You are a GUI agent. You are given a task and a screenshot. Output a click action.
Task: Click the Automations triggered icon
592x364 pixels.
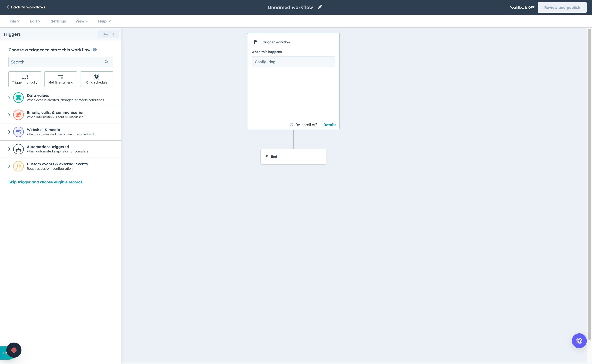click(18, 149)
